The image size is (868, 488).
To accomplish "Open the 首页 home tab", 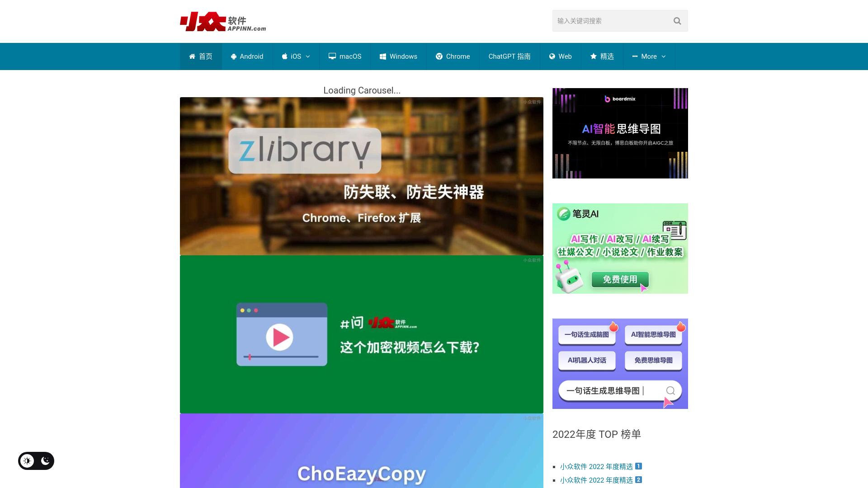I will pyautogui.click(x=201, y=56).
